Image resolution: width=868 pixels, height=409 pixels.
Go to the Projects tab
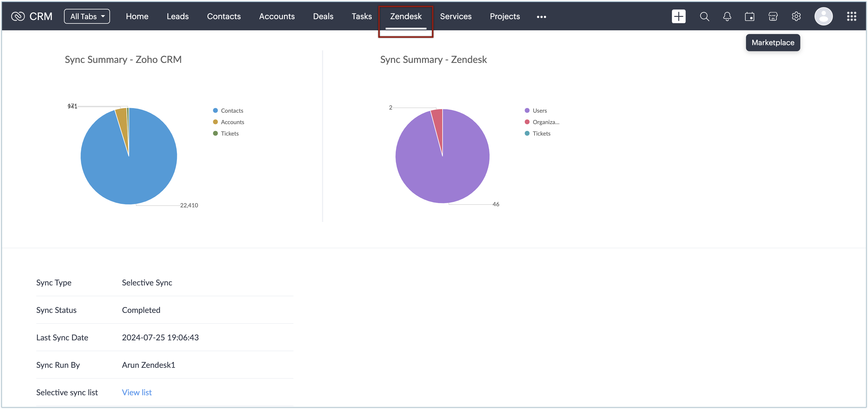tap(504, 16)
